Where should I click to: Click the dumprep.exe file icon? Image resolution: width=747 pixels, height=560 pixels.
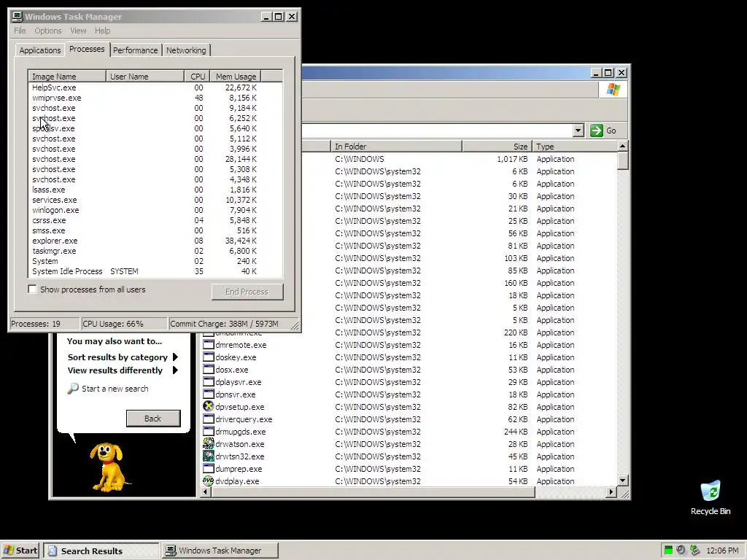208,469
